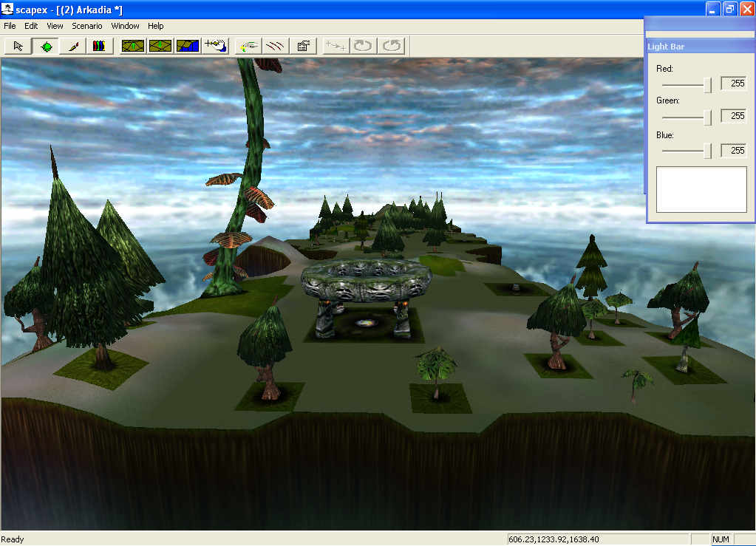Select the lower terrain tool
This screenshot has height=546, width=756.
[x=160, y=47]
